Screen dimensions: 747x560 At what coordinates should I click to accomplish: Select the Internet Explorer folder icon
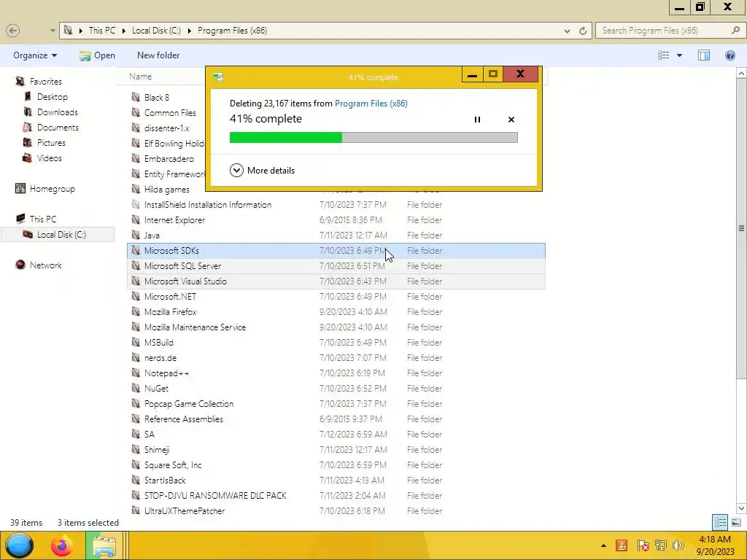coord(136,219)
